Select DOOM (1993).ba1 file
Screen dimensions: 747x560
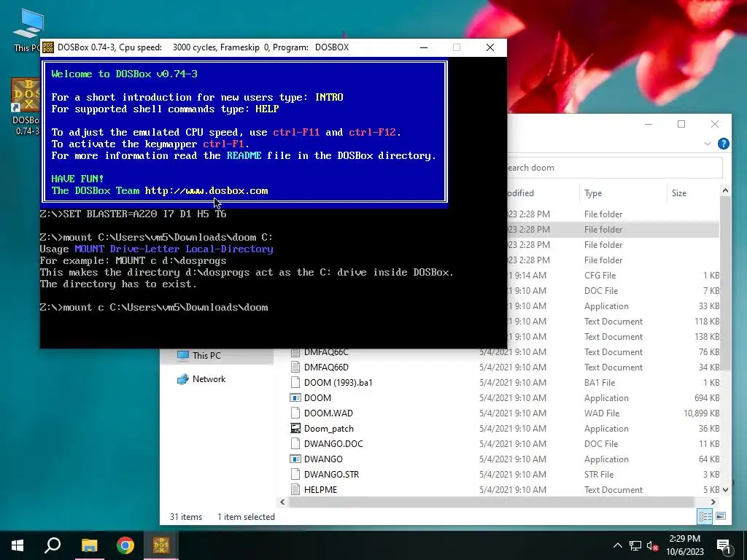tap(338, 382)
